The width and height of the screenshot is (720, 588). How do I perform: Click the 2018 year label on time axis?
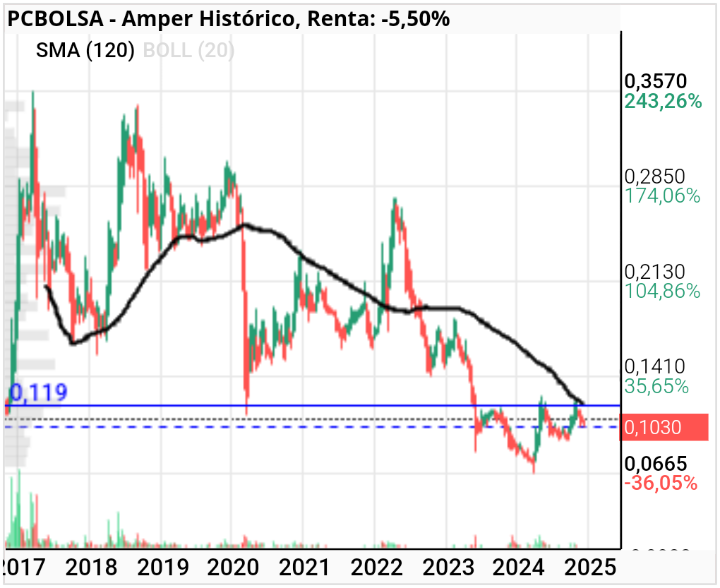[91, 568]
